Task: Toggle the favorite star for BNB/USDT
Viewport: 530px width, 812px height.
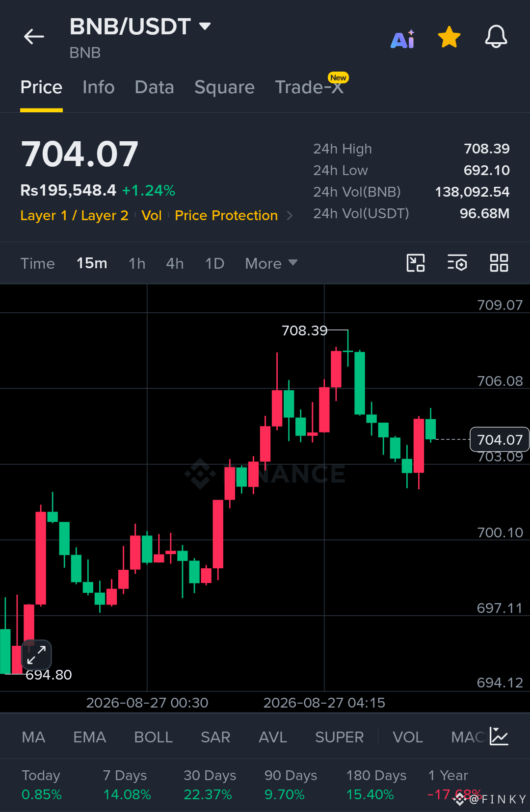Action: point(449,37)
